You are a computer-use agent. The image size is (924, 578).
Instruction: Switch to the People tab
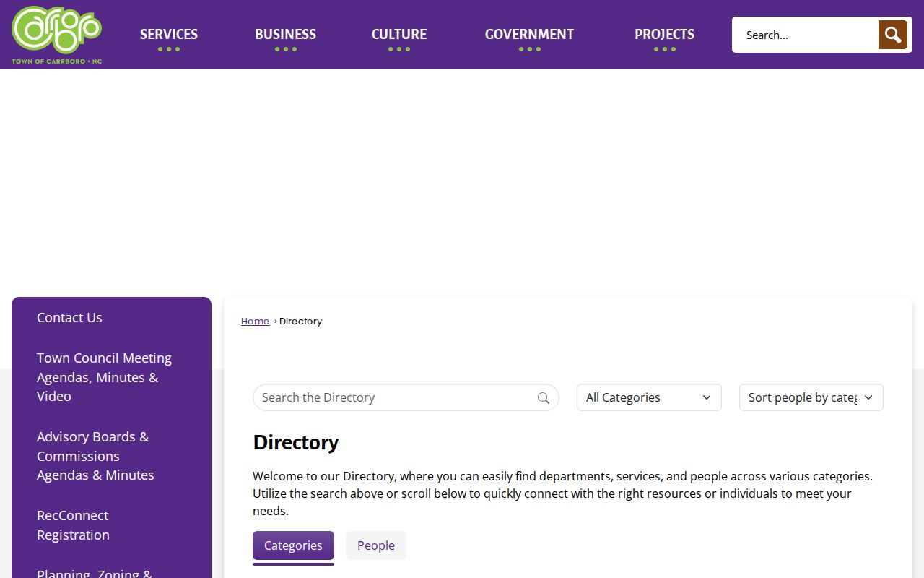pos(376,545)
